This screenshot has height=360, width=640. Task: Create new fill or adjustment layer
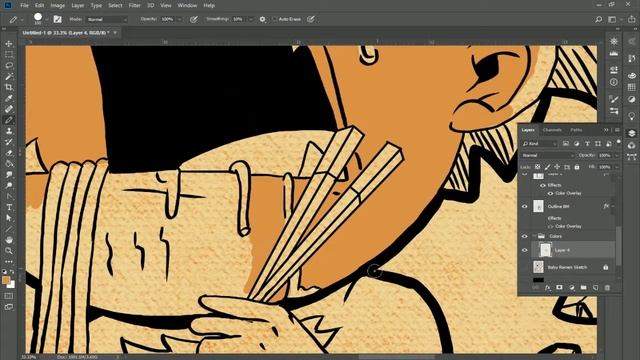point(571,288)
